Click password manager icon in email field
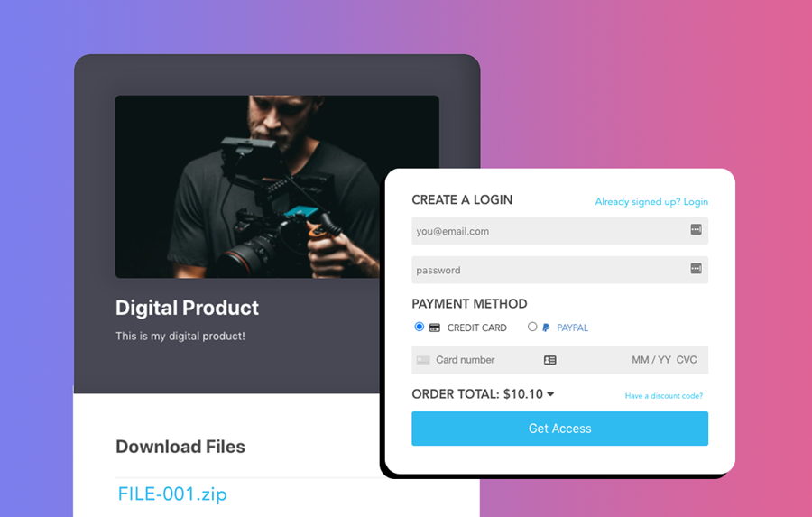The width and height of the screenshot is (812, 517). pyautogui.click(x=696, y=229)
